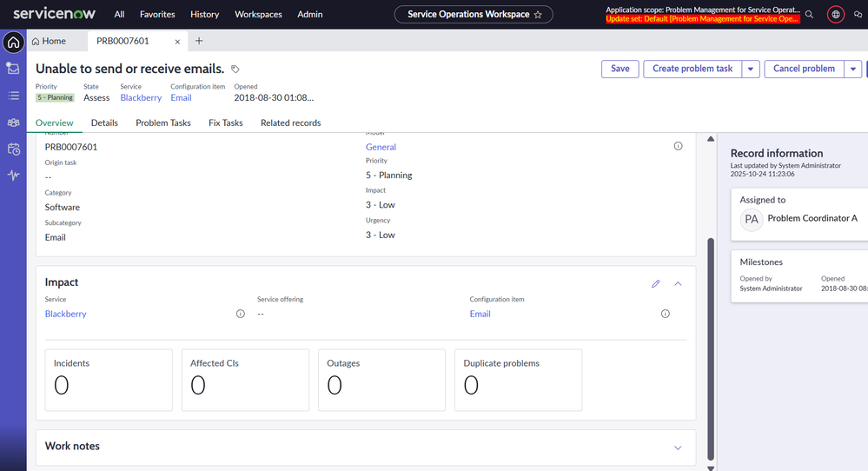Screen dimensions: 868x471
Task: Open the Incidents count card
Action: pyautogui.click(x=109, y=380)
